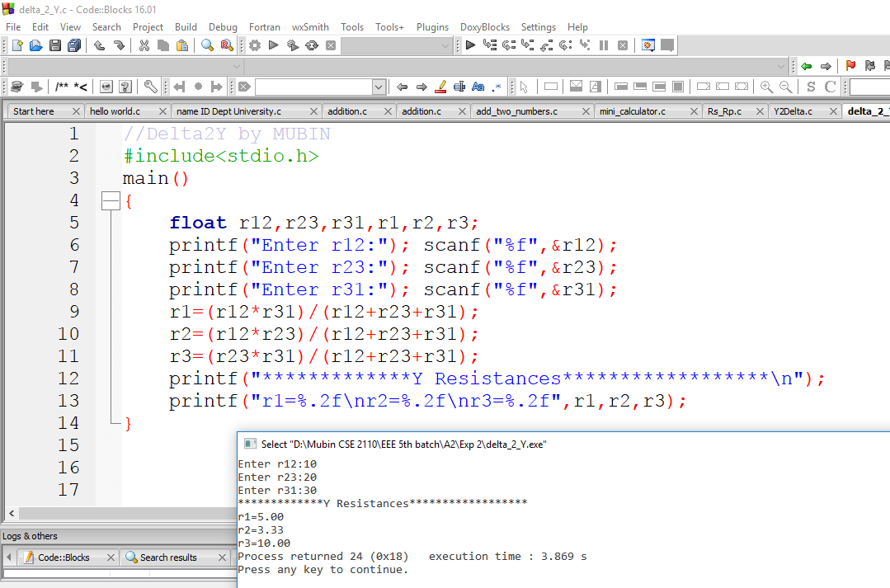Start debugging with the debugger play icon
890x588 pixels.
[x=470, y=45]
